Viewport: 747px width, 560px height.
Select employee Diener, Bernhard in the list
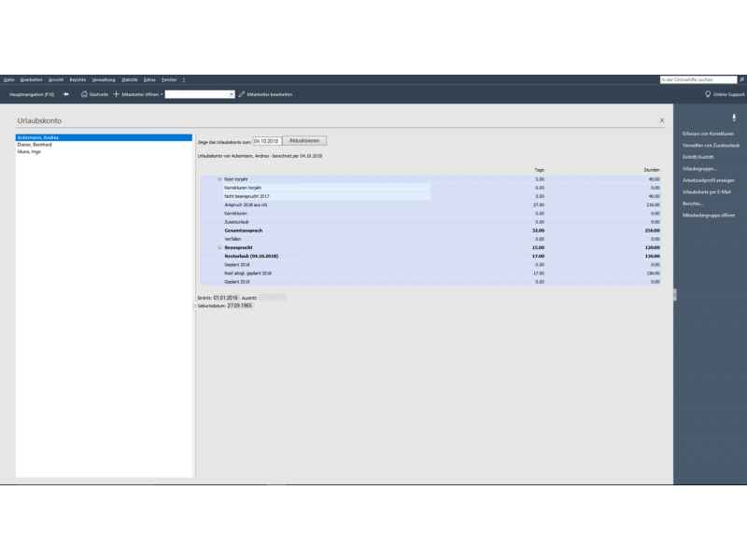(x=35, y=145)
